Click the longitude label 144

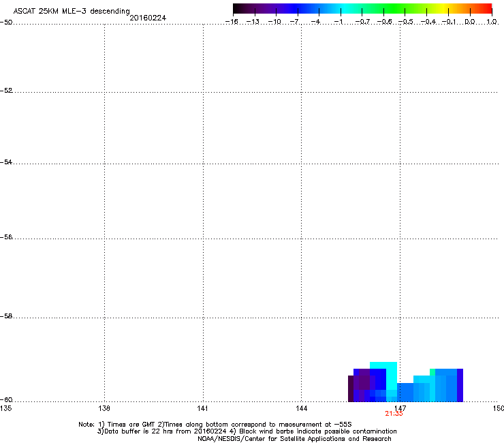pos(301,408)
